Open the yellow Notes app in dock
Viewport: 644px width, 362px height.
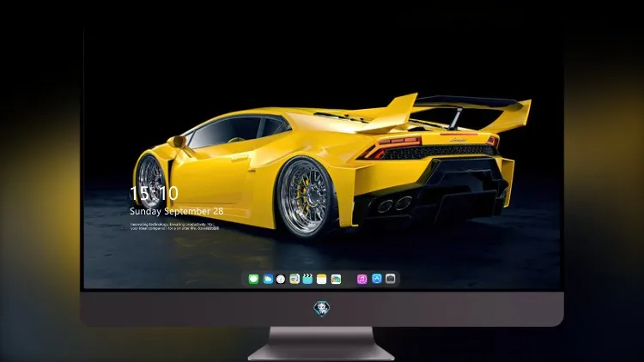click(322, 280)
